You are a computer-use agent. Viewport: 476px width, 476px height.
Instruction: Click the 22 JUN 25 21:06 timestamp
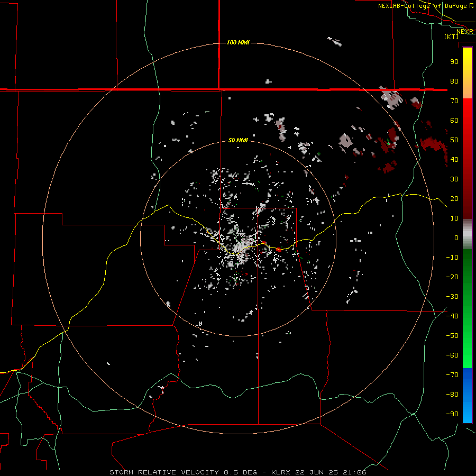331,472
